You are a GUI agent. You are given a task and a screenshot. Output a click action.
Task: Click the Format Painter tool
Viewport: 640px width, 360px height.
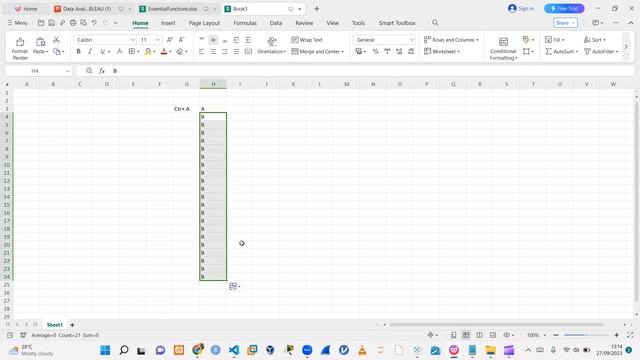pos(20,48)
